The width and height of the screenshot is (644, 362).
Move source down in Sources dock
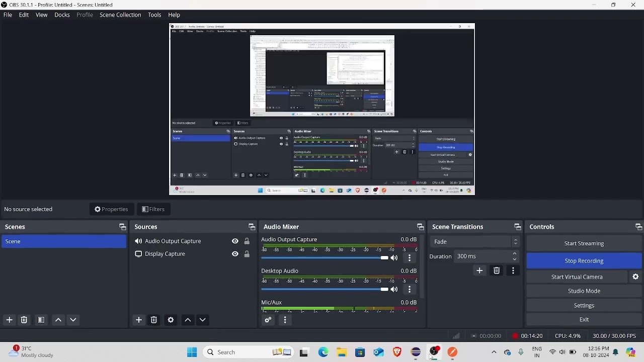pyautogui.click(x=202, y=320)
